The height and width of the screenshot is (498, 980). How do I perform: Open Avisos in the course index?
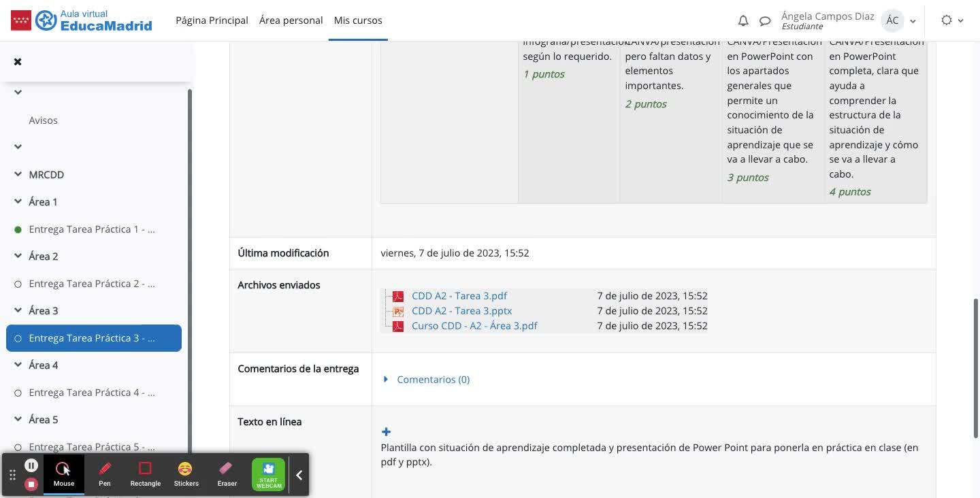(43, 120)
